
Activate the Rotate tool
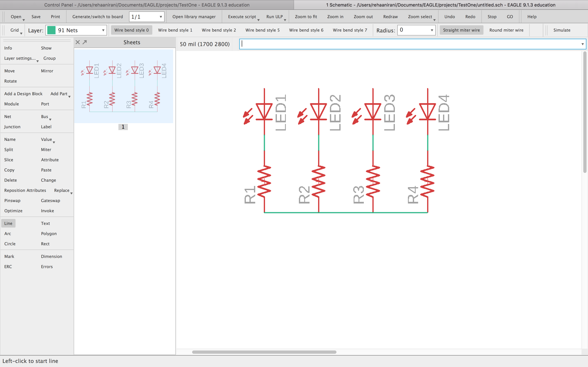[10, 81]
